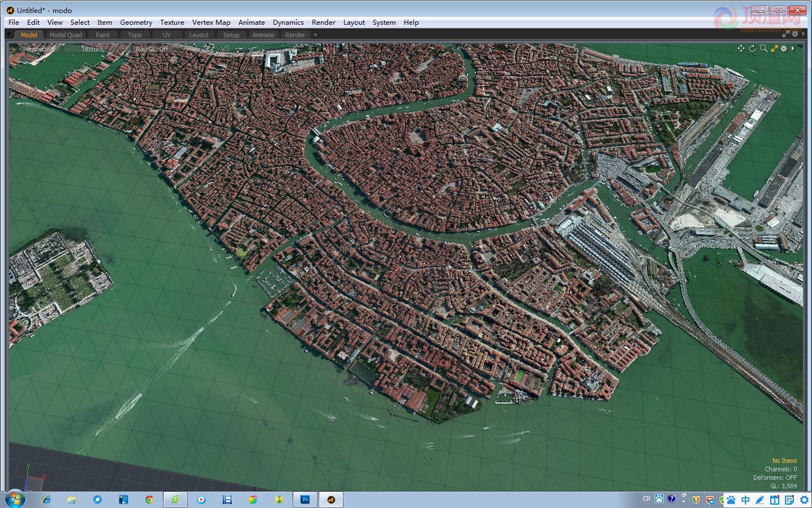Click the Chinese input mode 中 icon

[x=745, y=500]
